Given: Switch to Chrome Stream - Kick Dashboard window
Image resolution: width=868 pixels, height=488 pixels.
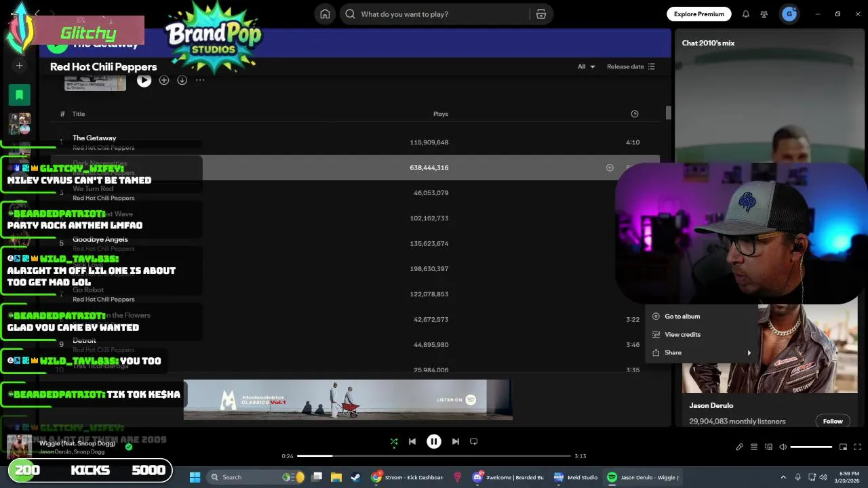Looking at the screenshot, I should point(408,477).
